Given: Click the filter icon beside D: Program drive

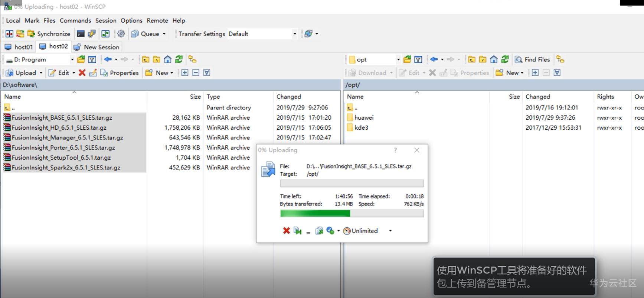Looking at the screenshot, I should 92,59.
